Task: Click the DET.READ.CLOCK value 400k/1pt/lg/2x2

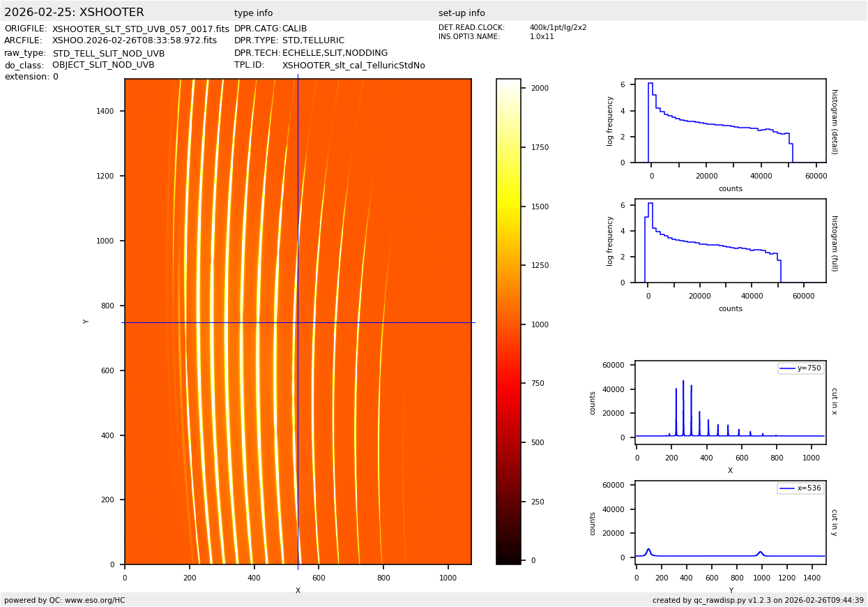Action: (x=558, y=28)
